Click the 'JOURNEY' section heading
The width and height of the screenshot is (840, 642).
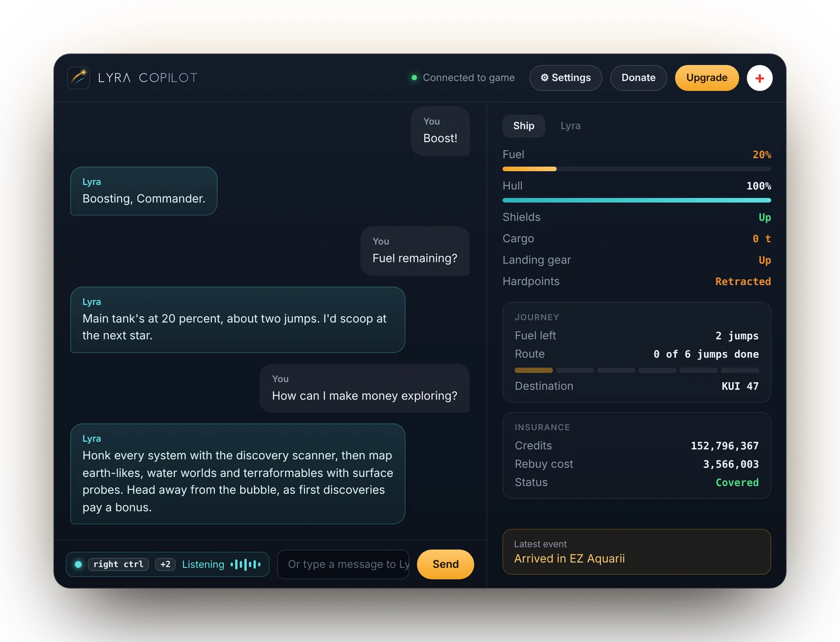537,317
